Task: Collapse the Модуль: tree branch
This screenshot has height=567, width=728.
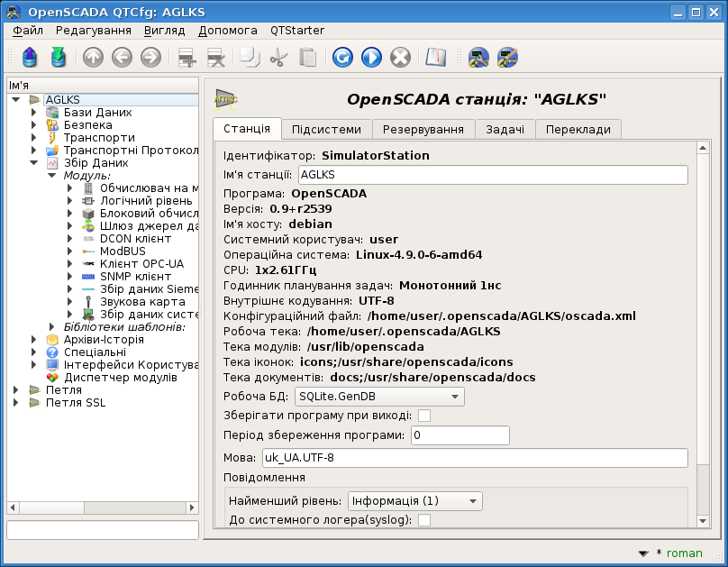Action: (x=52, y=176)
